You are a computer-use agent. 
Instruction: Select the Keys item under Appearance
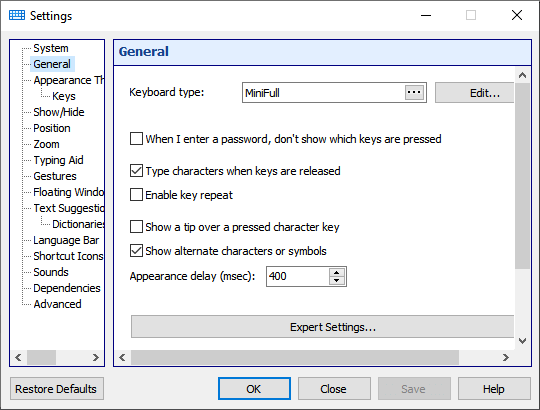tap(64, 96)
